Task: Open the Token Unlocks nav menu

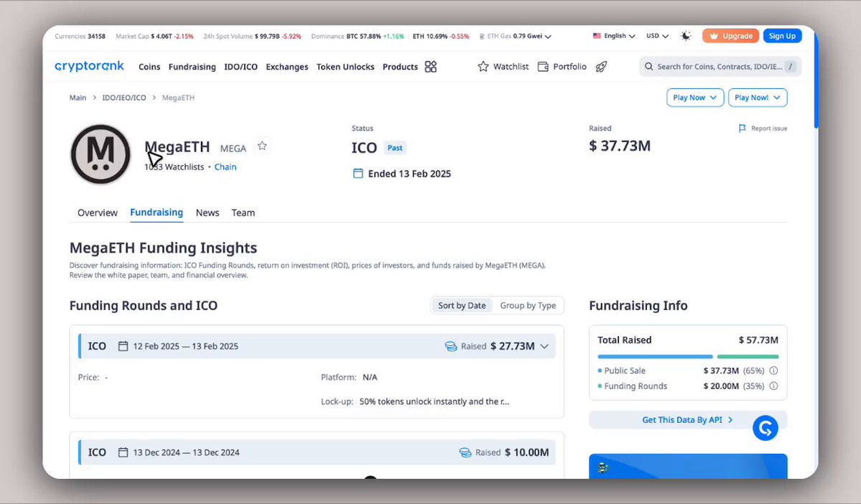Action: pyautogui.click(x=345, y=67)
